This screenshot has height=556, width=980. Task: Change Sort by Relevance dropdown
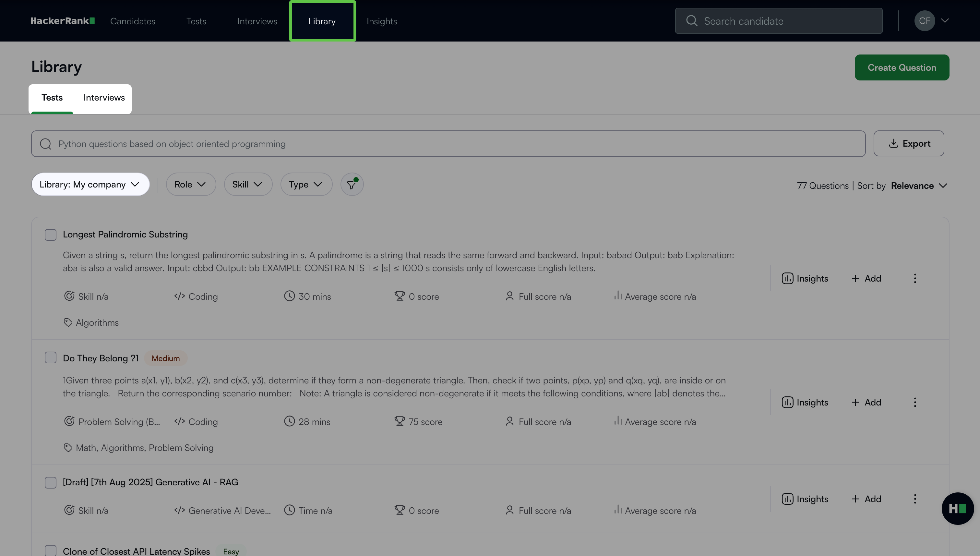(x=918, y=186)
